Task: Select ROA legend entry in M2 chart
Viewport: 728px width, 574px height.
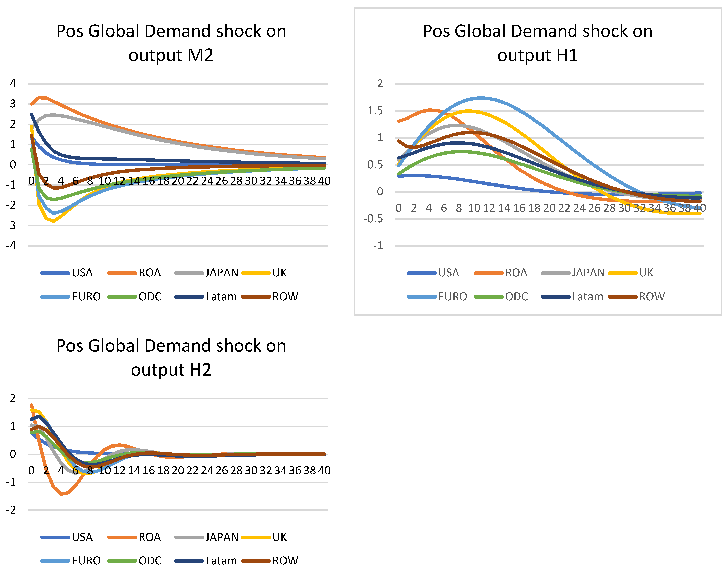Action: pos(150,273)
